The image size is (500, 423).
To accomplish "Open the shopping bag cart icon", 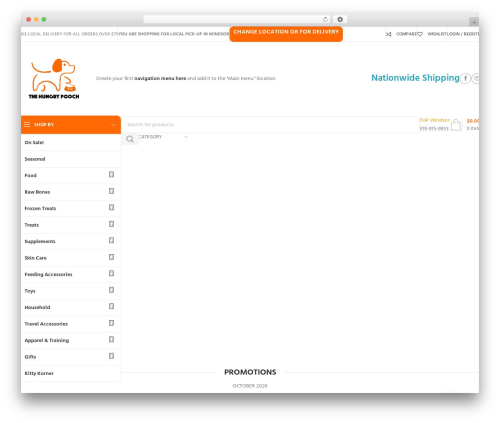I will click(x=456, y=125).
